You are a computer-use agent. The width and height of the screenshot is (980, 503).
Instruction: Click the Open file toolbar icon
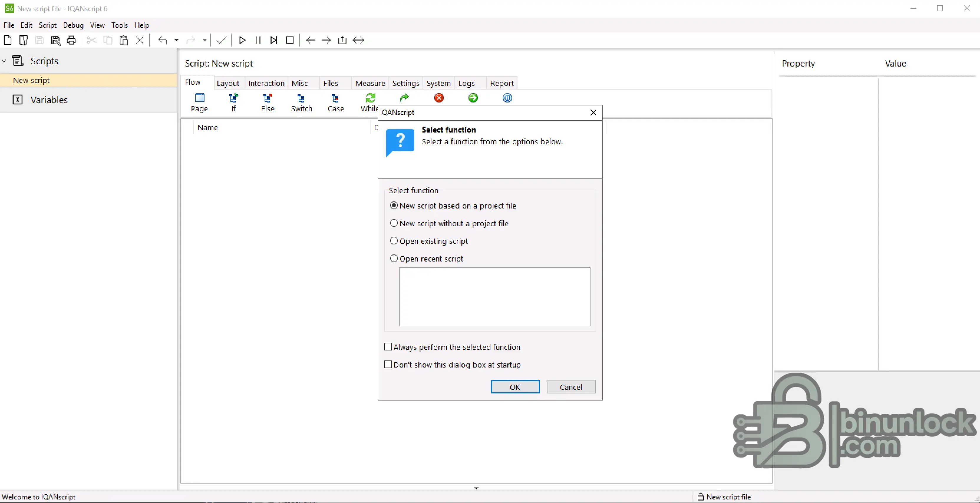point(24,40)
